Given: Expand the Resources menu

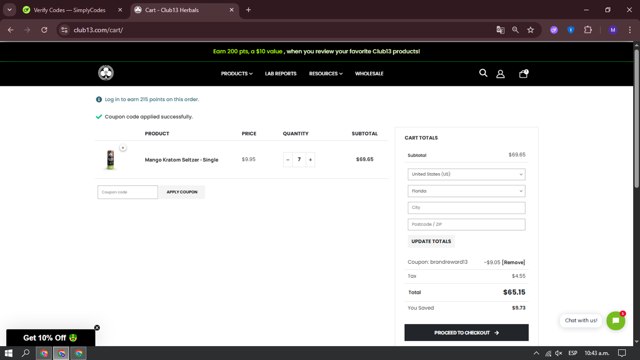Looking at the screenshot, I should [x=326, y=73].
